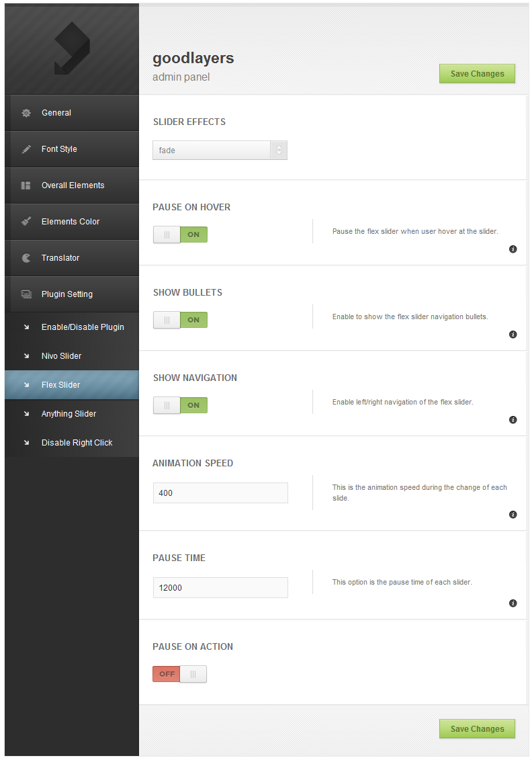Toggle the Pause On Hover switch
This screenshot has height=758, width=532.
pos(180,235)
